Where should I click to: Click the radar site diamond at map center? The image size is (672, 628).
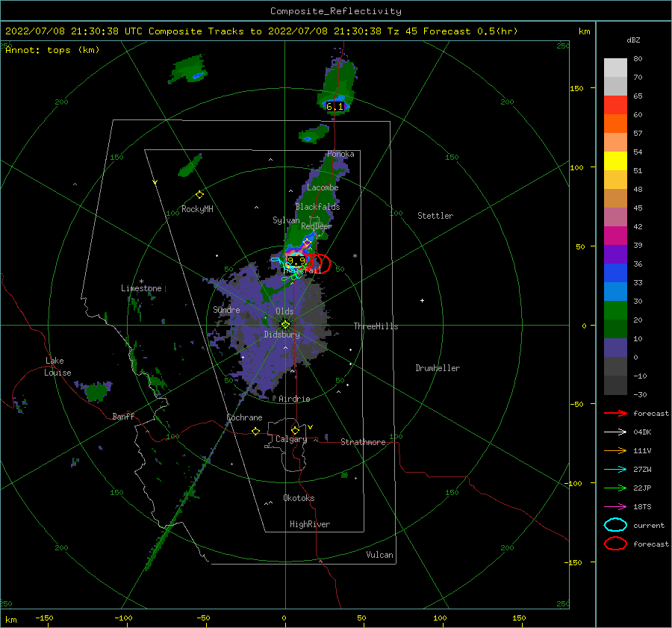pos(285,325)
